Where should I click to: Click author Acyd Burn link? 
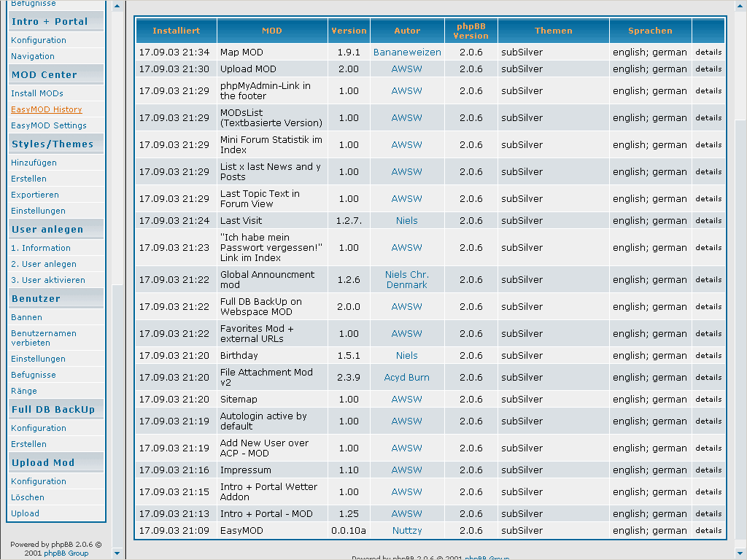tap(406, 378)
